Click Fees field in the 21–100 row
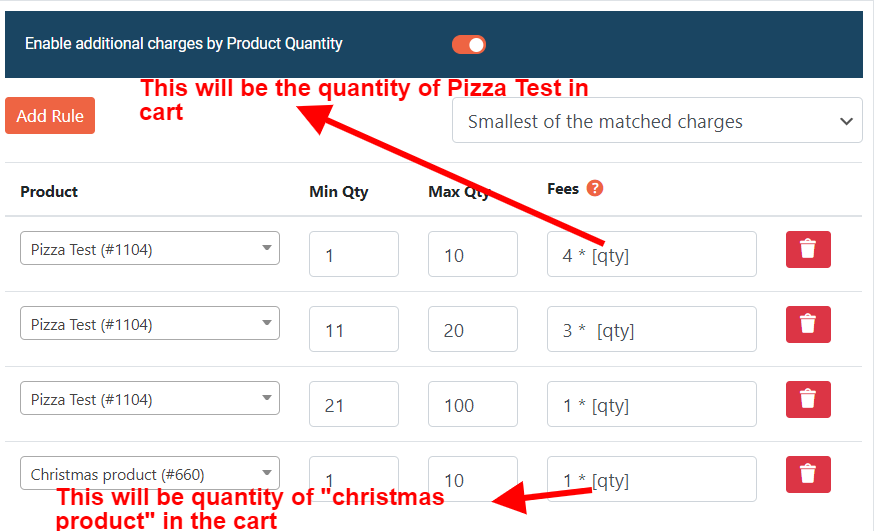The height and width of the screenshot is (531, 882). [652, 405]
